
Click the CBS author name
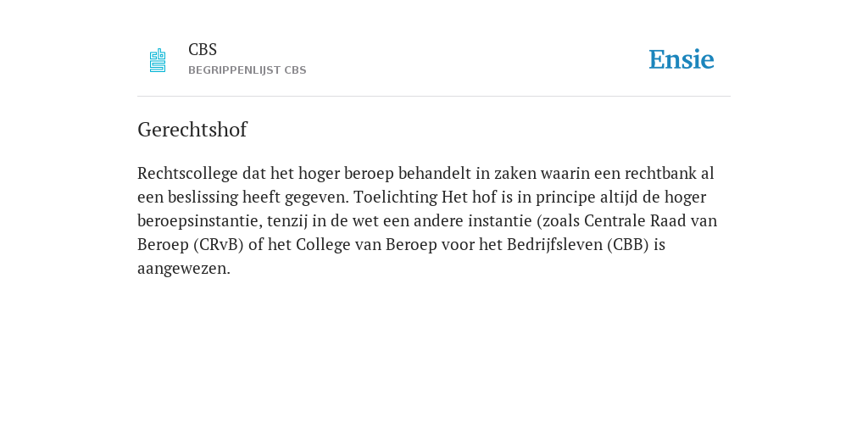click(203, 50)
